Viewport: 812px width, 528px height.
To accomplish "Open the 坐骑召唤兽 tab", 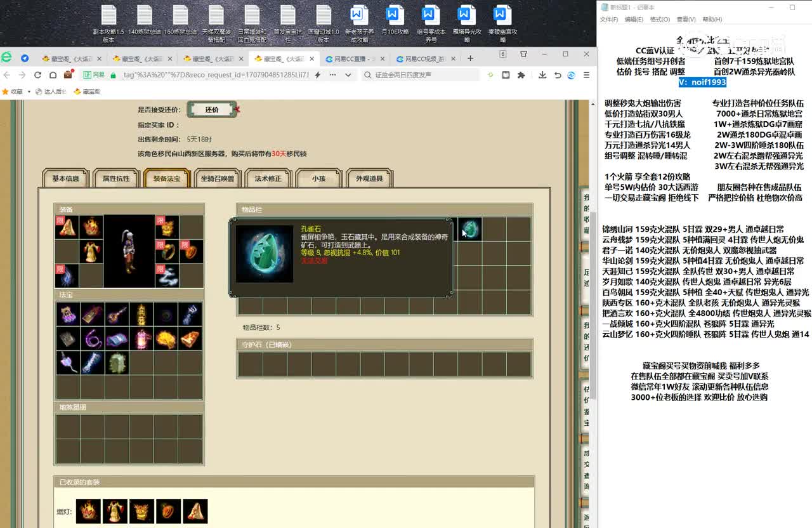I will tap(218, 179).
